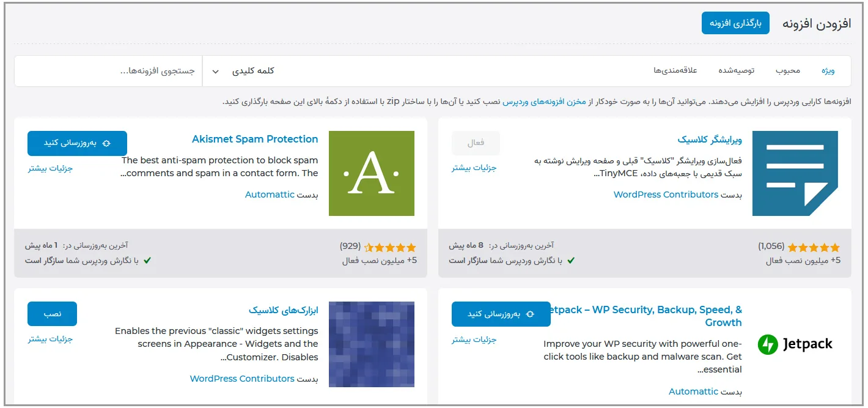Open 'جزئیات بیشتر' for Jetpack
The width and height of the screenshot is (868, 408).
click(x=474, y=339)
